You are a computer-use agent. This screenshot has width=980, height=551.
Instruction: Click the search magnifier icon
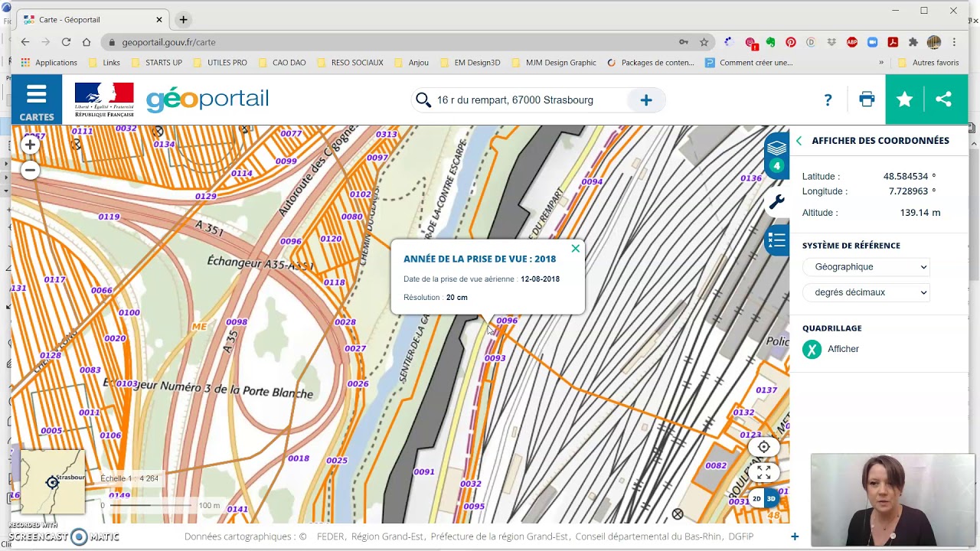(x=423, y=99)
